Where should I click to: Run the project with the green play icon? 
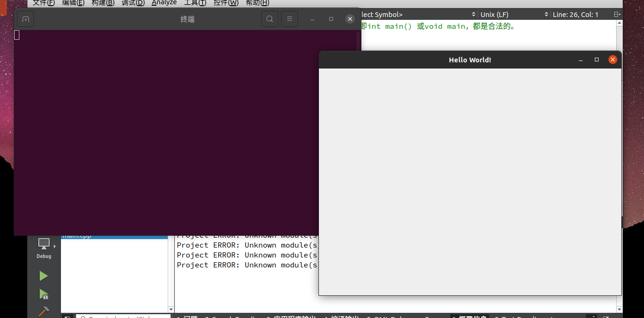click(43, 276)
